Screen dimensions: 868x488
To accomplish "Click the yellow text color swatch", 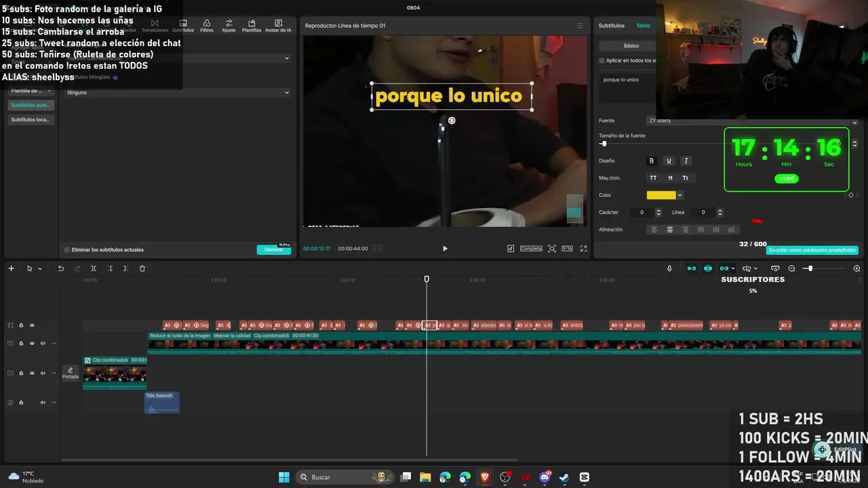I will [x=661, y=195].
